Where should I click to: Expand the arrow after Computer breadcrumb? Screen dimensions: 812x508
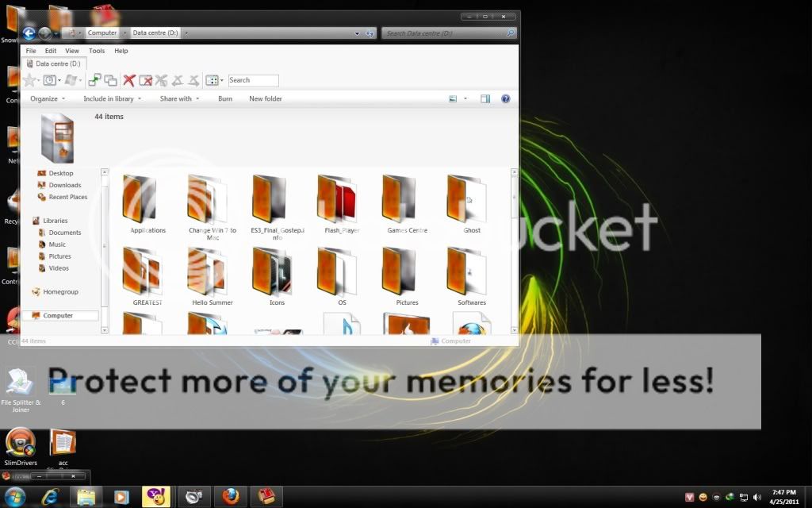click(124, 33)
